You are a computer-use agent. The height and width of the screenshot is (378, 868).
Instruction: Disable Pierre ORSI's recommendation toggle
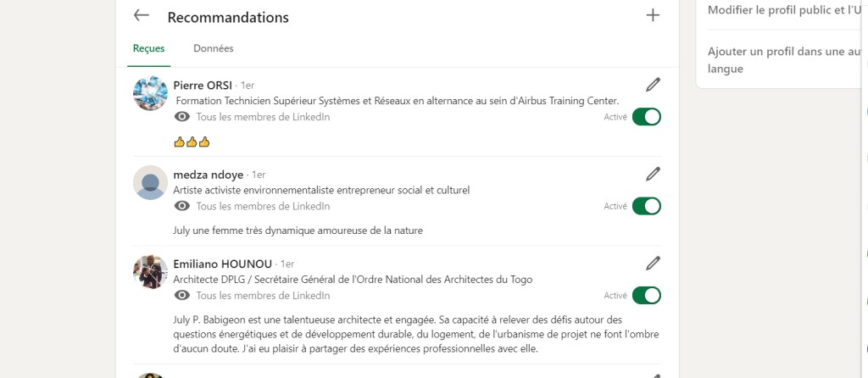tap(646, 117)
